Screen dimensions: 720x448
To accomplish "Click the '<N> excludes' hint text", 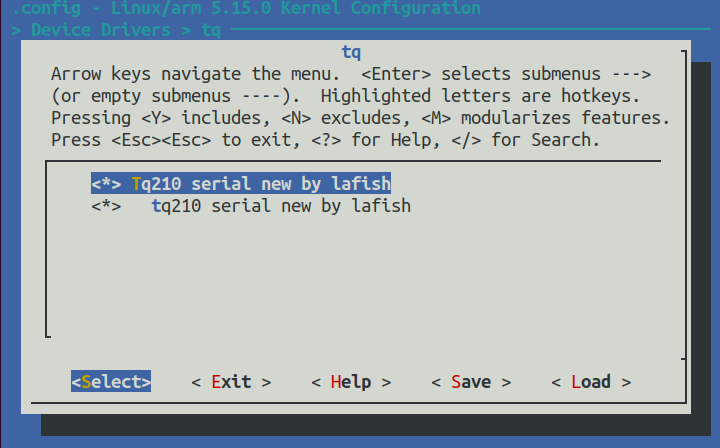I will click(331, 118).
